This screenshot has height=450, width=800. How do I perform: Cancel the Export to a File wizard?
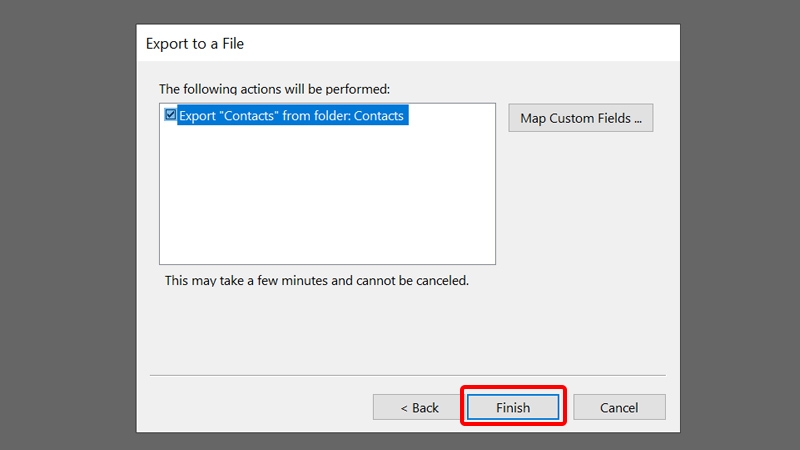point(619,407)
